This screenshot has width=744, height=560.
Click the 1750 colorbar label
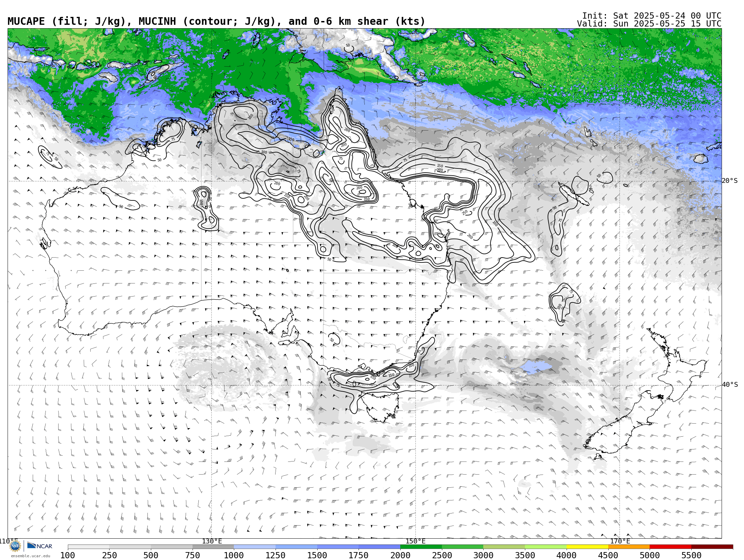(359, 556)
